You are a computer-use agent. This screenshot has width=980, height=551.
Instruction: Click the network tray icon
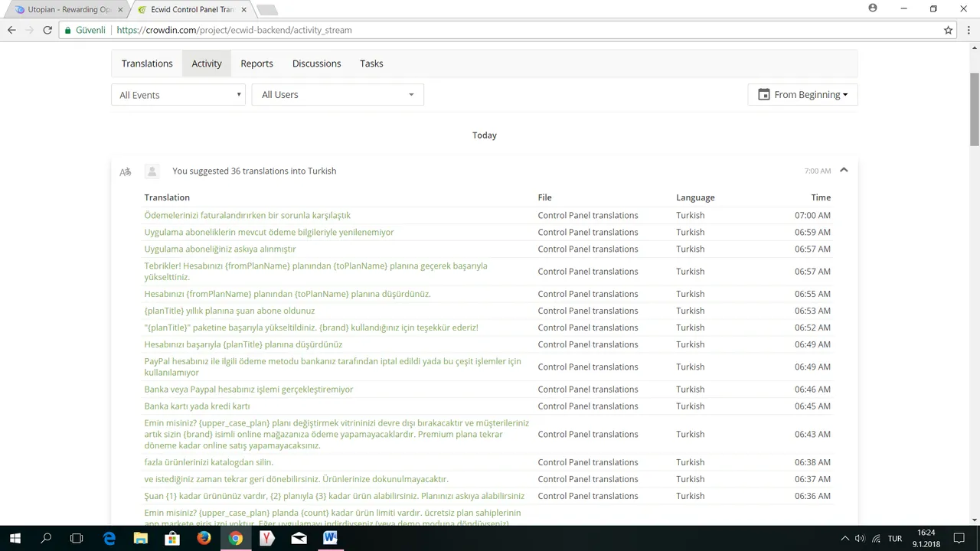[x=876, y=539]
